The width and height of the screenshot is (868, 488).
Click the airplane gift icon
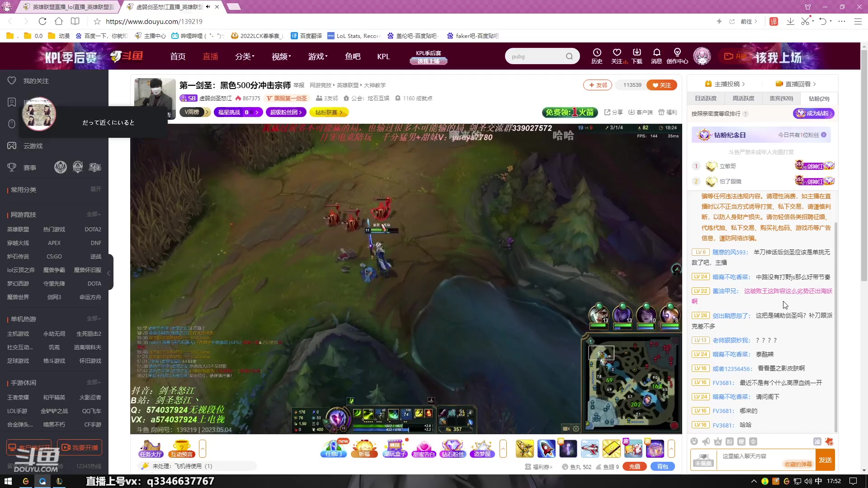(x=590, y=448)
